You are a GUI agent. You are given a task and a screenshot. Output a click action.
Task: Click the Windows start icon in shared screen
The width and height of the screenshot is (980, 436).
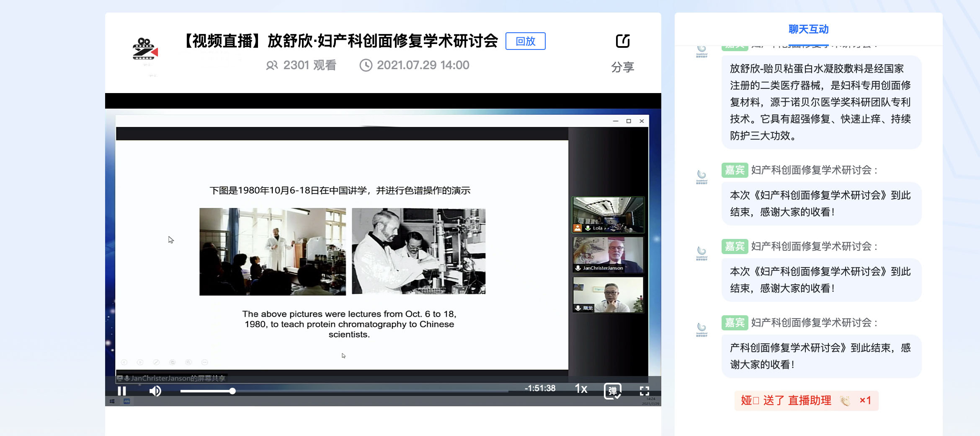(x=112, y=402)
